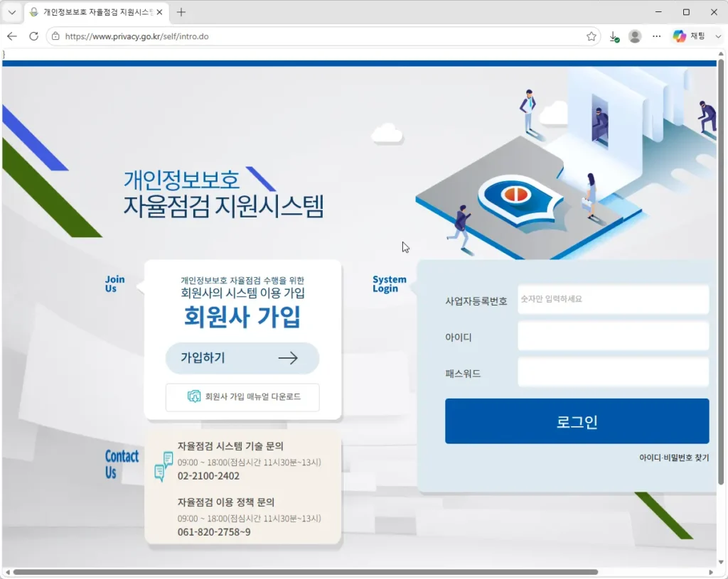Click the manual download icon
This screenshot has height=579, width=728.
pos(194,396)
